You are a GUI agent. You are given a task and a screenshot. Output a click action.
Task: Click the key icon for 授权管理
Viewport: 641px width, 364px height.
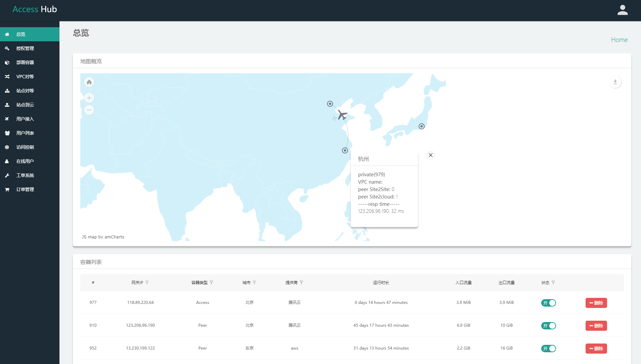tap(7, 48)
